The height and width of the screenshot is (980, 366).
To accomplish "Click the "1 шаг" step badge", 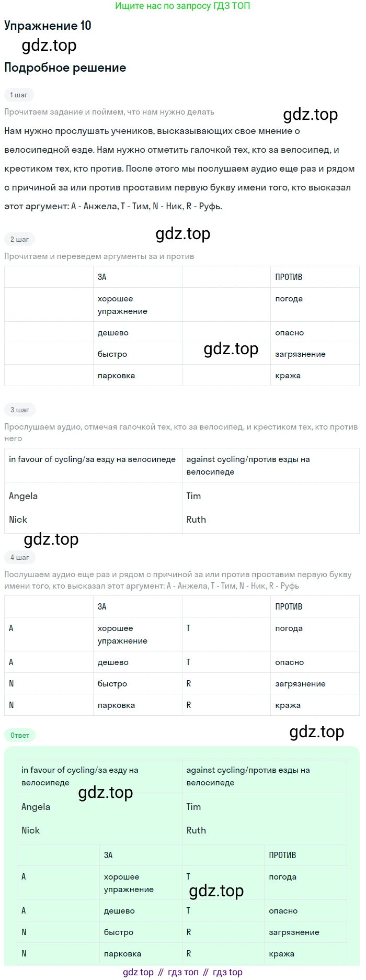I will point(19,95).
